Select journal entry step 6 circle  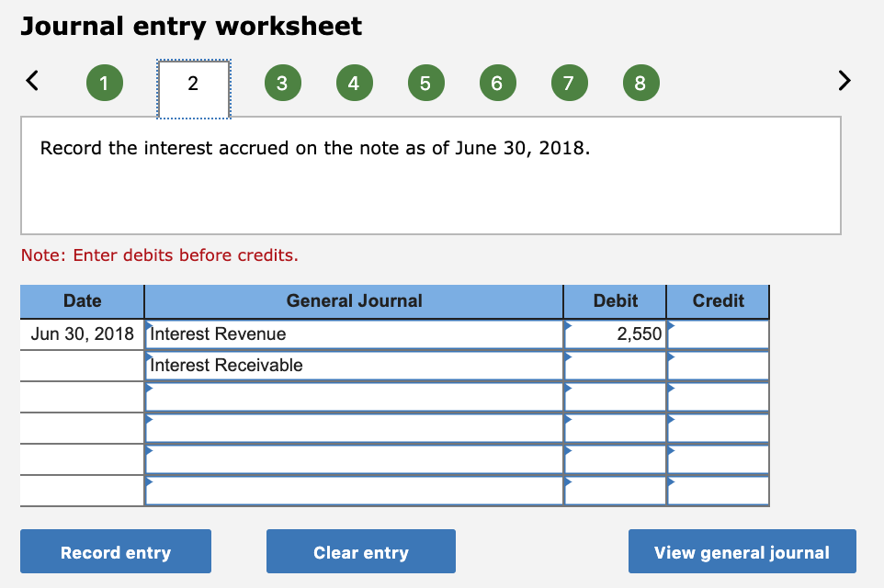pos(497,82)
